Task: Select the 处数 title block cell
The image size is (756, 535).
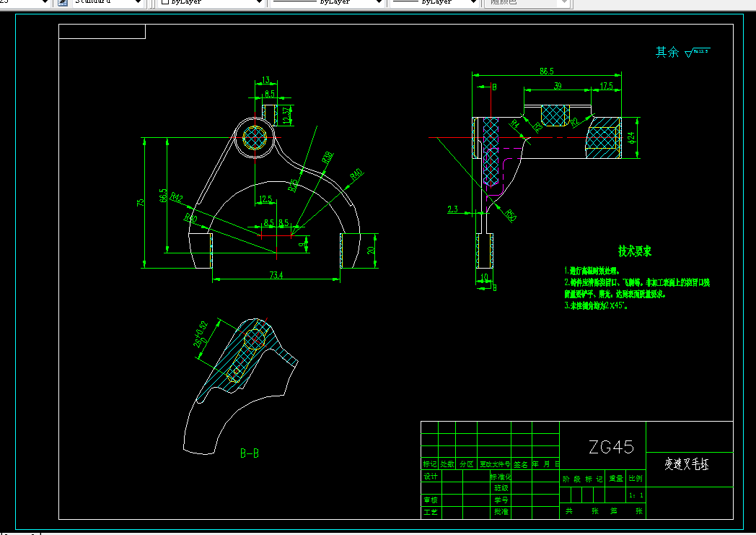Action: [x=447, y=464]
